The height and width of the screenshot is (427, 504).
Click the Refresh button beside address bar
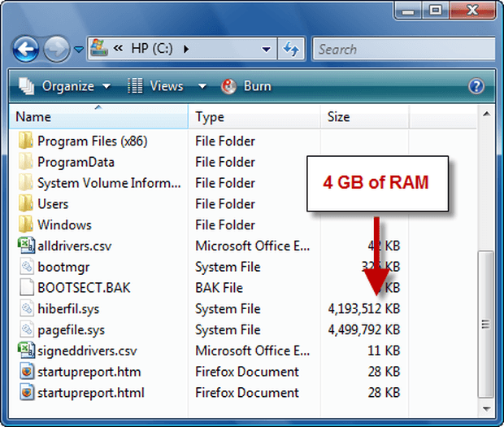(291, 49)
